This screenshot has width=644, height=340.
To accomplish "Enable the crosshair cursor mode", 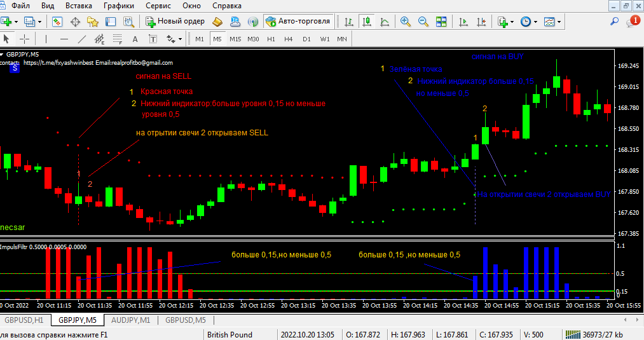I will click(25, 39).
